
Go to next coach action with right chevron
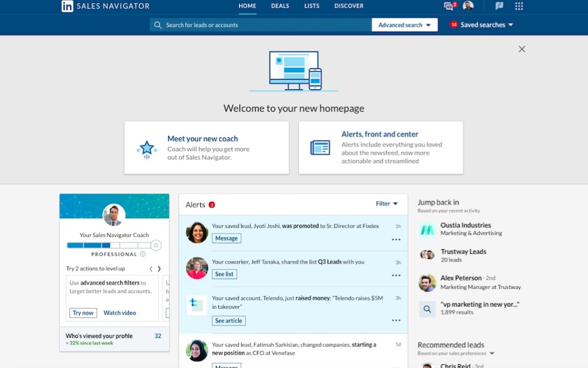tap(159, 269)
